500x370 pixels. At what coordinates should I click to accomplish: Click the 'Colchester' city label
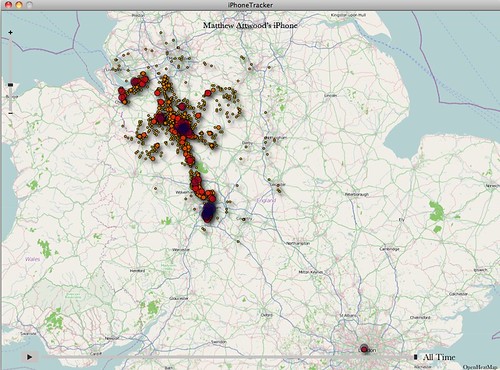[x=459, y=294]
